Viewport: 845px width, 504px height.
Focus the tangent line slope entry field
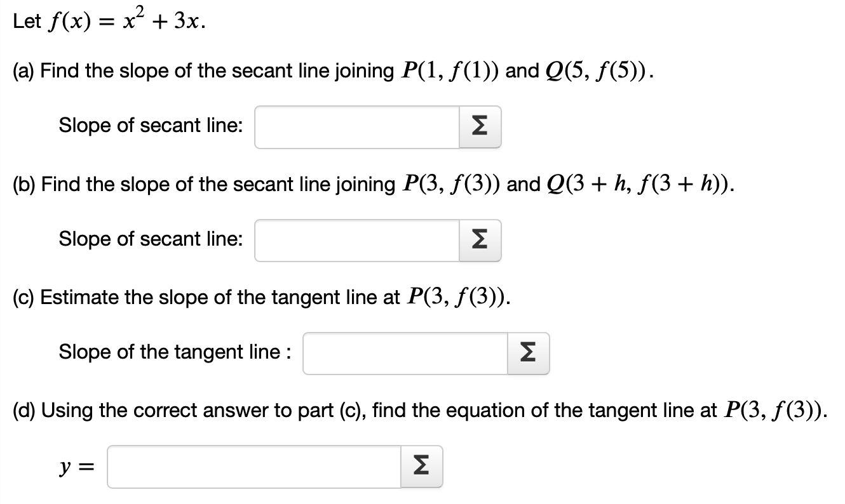[x=403, y=353]
